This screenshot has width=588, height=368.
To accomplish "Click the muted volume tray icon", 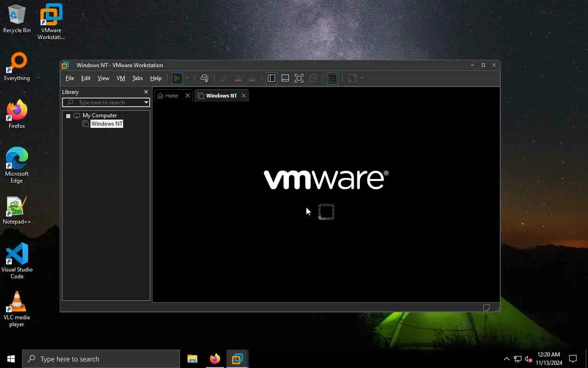I will click(528, 359).
